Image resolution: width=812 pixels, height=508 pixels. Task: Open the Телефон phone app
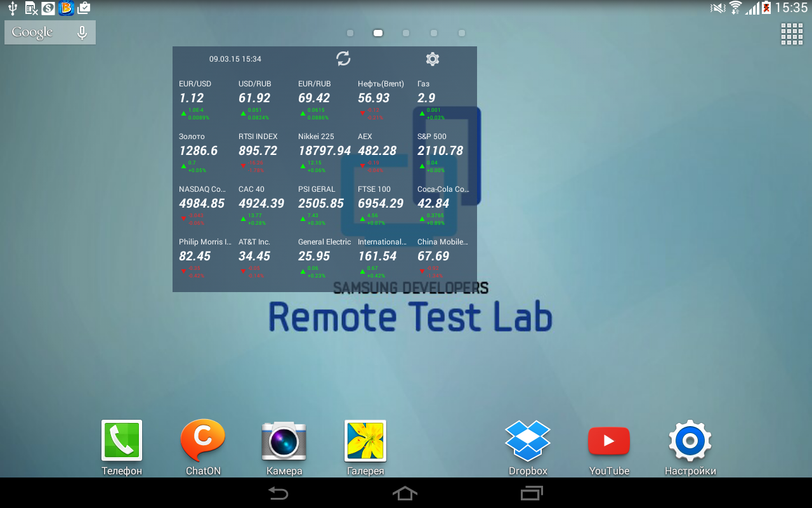(x=122, y=448)
